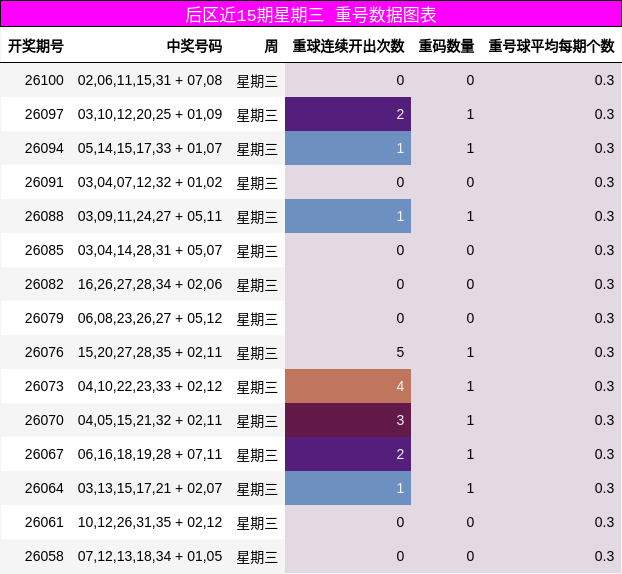The width and height of the screenshot is (622, 574).
Task: Select issue number 26097
Action: coord(44,114)
